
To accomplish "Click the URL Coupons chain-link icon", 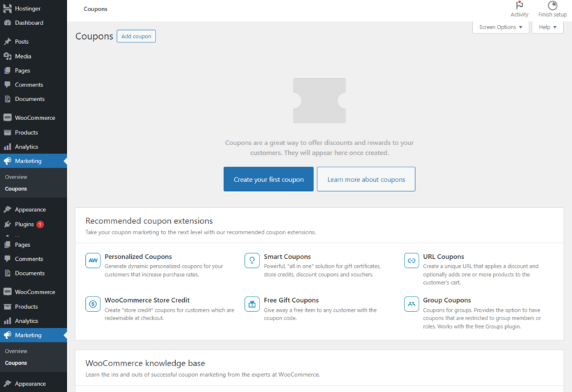I will click(x=412, y=261).
